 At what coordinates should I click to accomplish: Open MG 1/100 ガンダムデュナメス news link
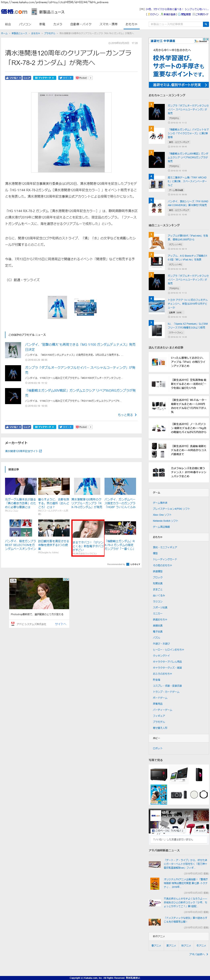tap(80, 347)
